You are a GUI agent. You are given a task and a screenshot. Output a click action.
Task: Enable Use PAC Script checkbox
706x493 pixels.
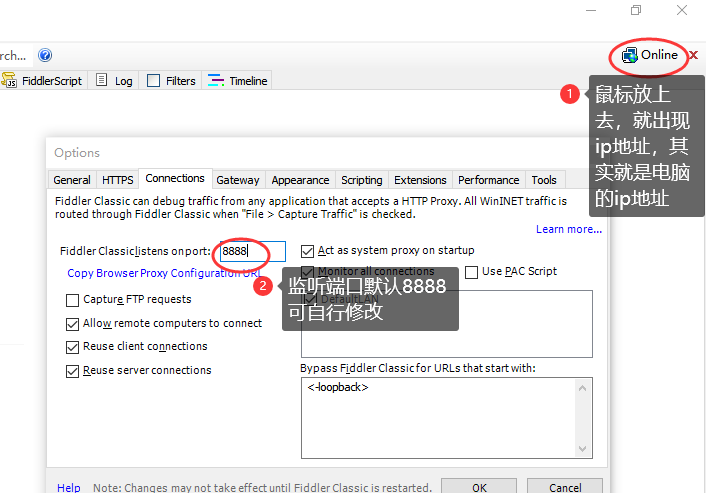click(x=471, y=272)
